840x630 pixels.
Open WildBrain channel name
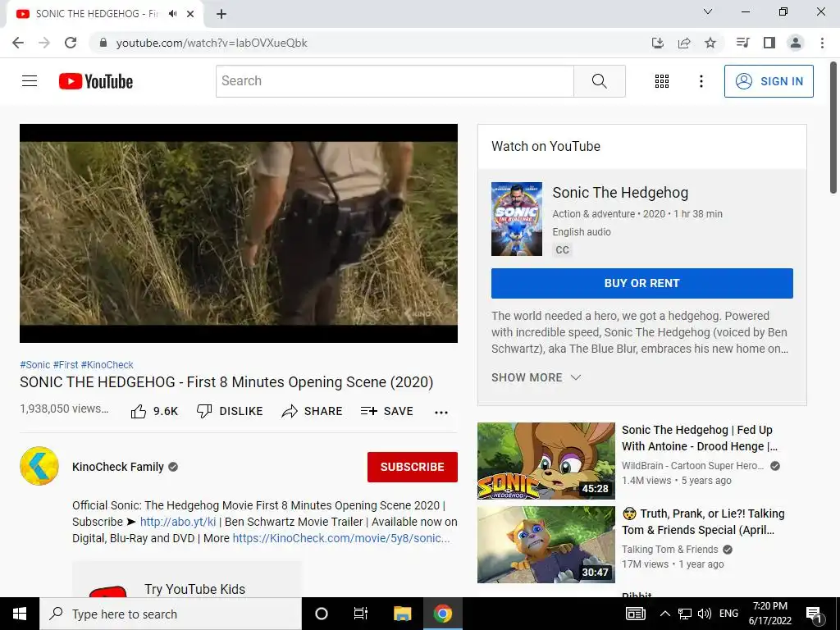tap(692, 466)
